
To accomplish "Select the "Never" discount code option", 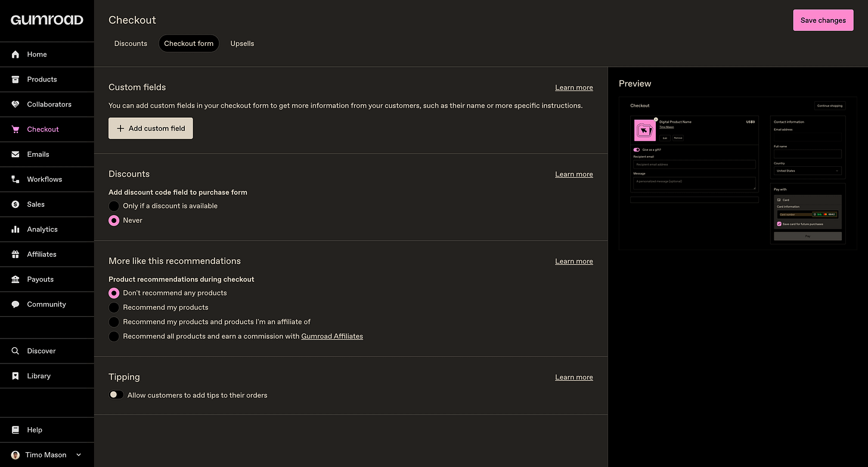I will pyautogui.click(x=114, y=220).
